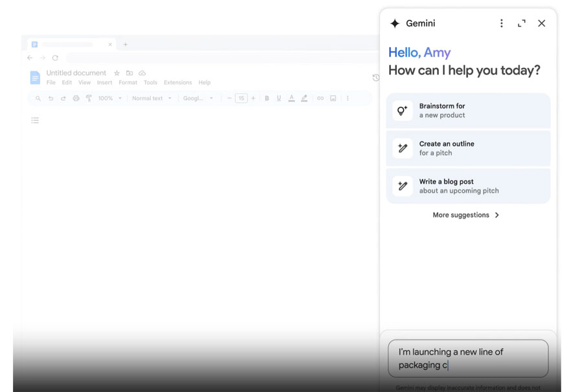Click the print icon in the toolbar
Viewport: 569px width, 392px height.
point(76,98)
